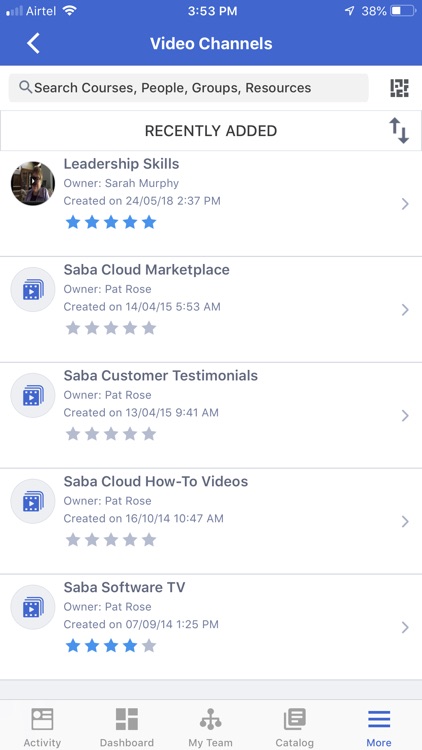Focus the Search Courses, People, Groups field
This screenshot has height=750, width=422.
[x=189, y=88]
